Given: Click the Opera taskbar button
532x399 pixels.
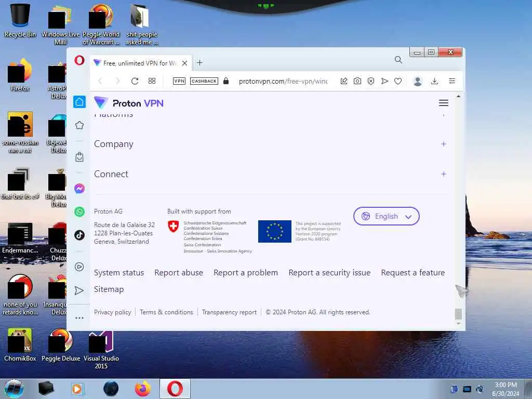Looking at the screenshot, I should click(175, 389).
